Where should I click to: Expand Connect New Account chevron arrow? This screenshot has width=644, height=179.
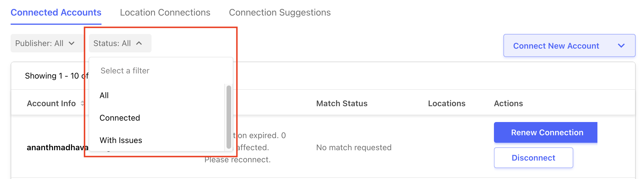coord(621,45)
